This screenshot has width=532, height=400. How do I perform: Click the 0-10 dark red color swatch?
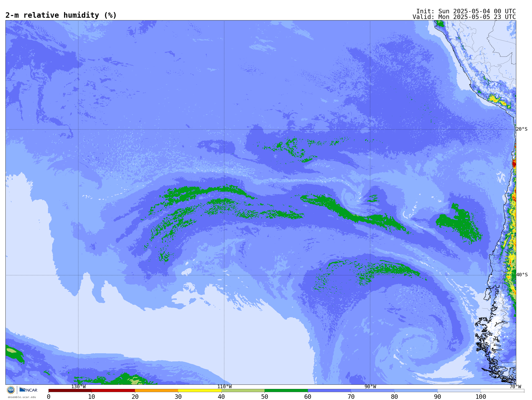click(70, 391)
